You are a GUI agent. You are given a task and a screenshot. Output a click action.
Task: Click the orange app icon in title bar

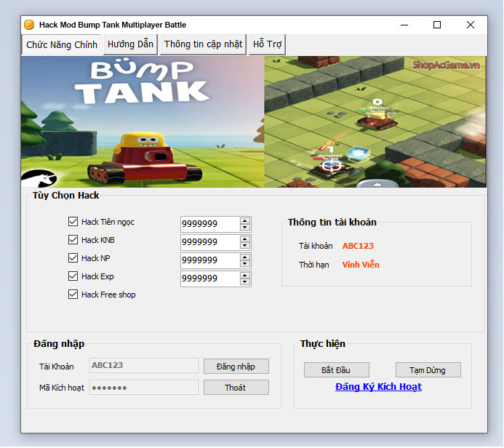[x=29, y=25]
